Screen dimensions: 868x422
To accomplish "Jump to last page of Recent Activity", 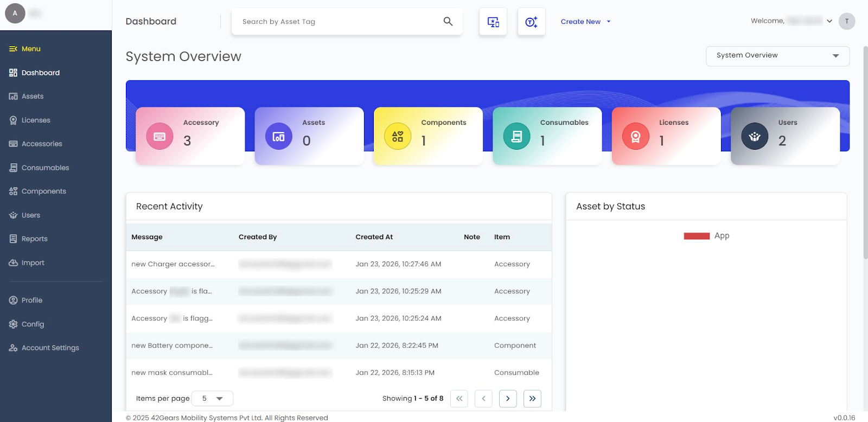I will click(x=532, y=399).
